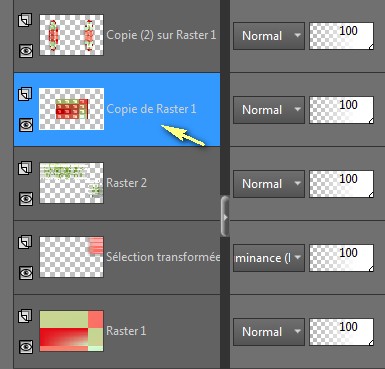This screenshot has width=385, height=369.
Task: Click the layer type icon of Copie de Raster 1
Action: [x=25, y=94]
